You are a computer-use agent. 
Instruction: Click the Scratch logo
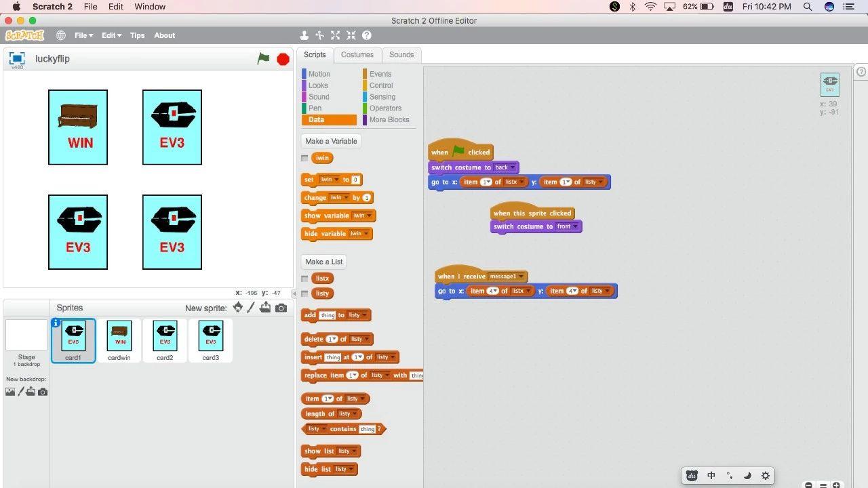click(25, 35)
